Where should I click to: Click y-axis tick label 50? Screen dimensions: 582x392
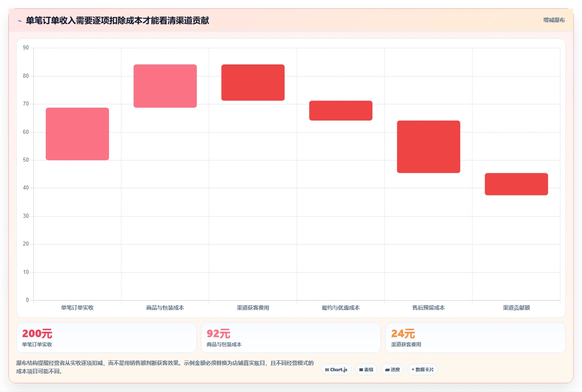point(26,160)
